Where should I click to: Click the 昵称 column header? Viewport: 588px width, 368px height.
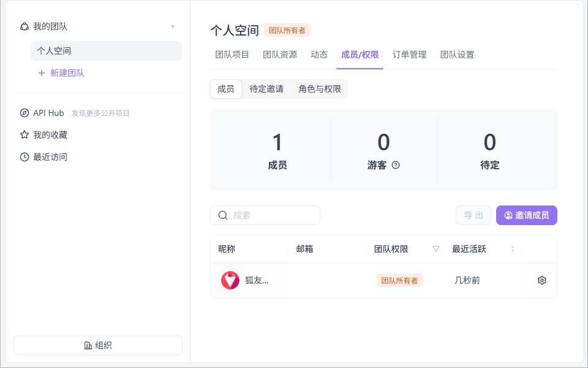(x=227, y=249)
